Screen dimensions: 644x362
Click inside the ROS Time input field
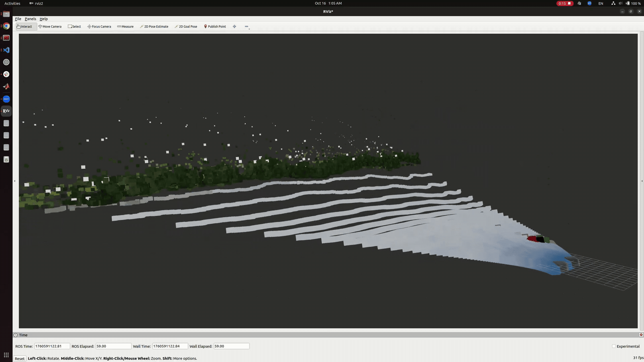pos(52,346)
